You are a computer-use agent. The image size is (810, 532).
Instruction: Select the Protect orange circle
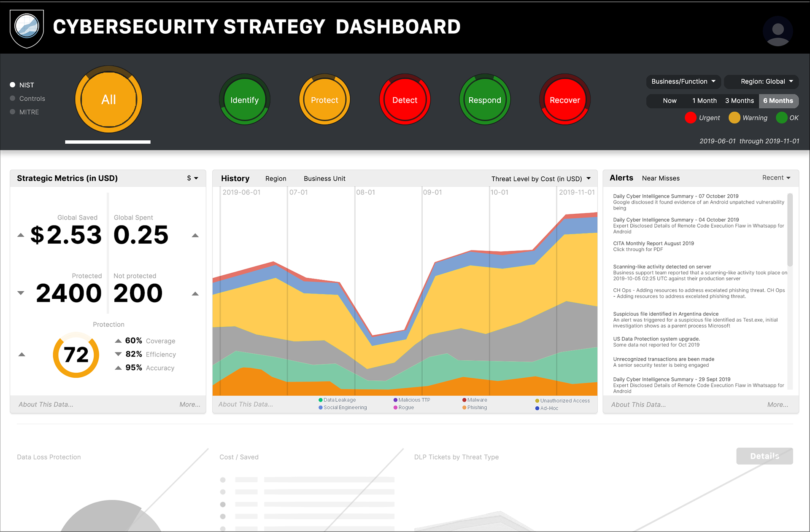tap(324, 100)
